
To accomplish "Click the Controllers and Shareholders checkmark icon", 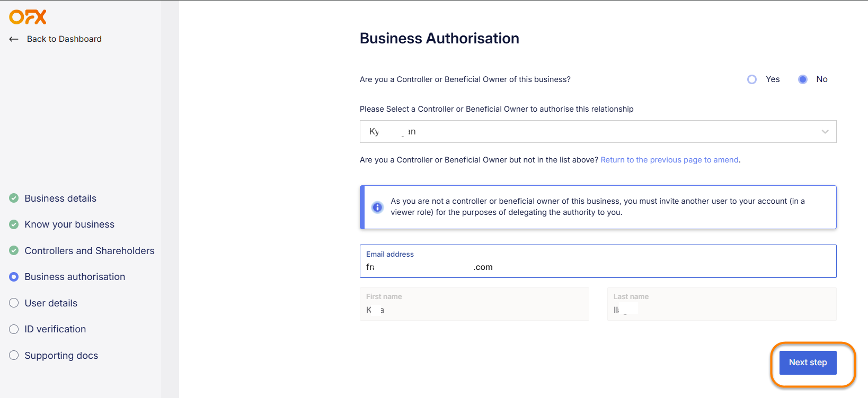I will click(x=14, y=251).
